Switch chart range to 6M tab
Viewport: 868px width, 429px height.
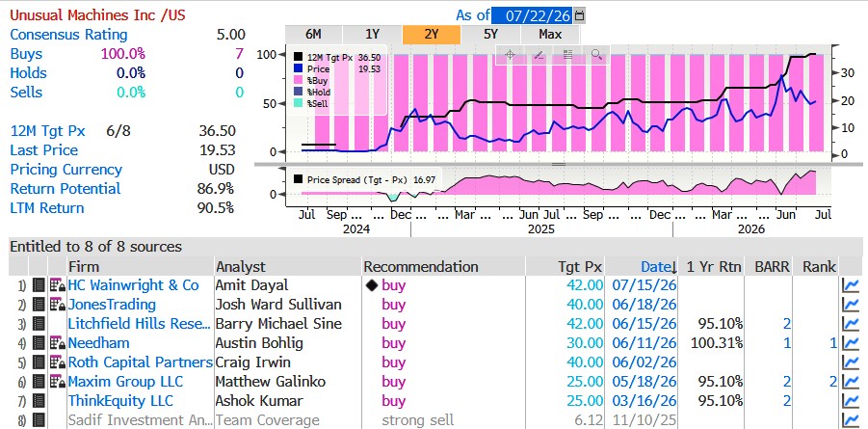point(313,35)
